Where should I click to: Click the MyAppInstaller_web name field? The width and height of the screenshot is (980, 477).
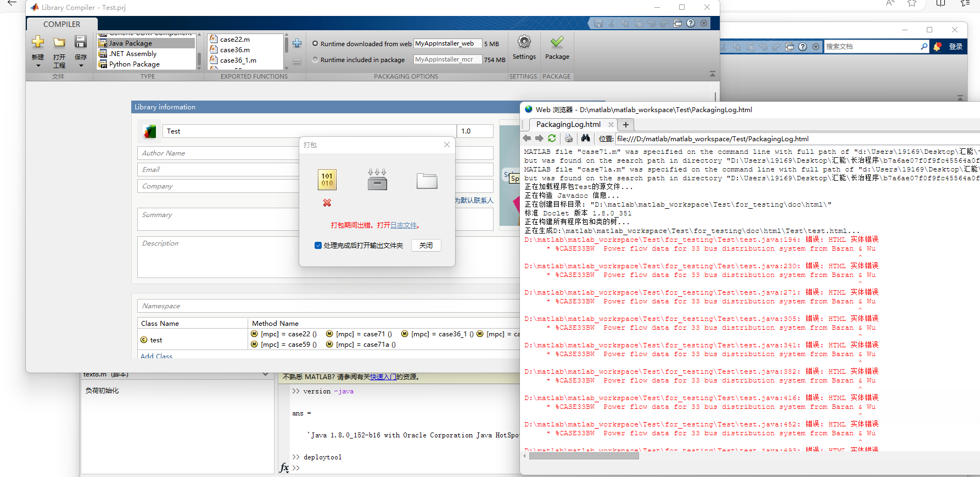(x=447, y=43)
